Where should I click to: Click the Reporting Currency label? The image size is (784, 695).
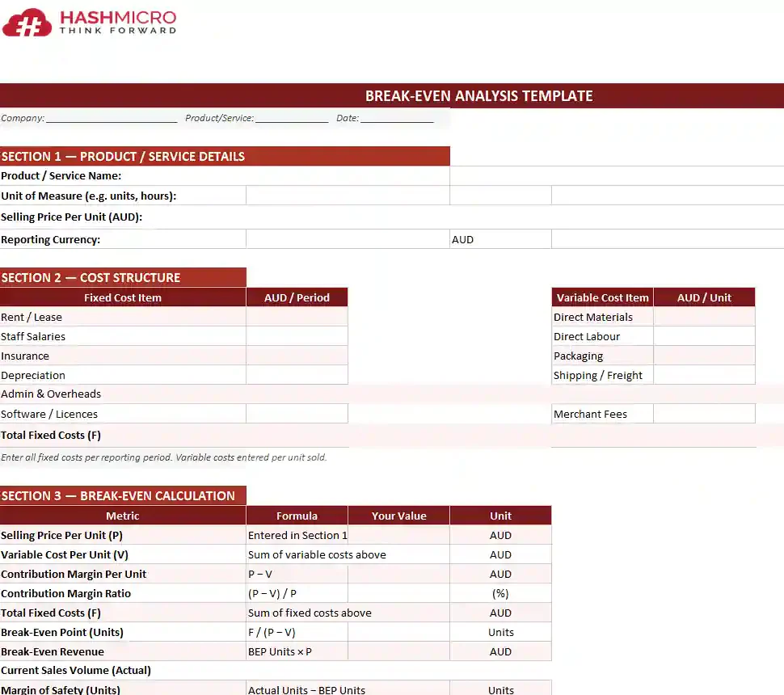coord(50,239)
